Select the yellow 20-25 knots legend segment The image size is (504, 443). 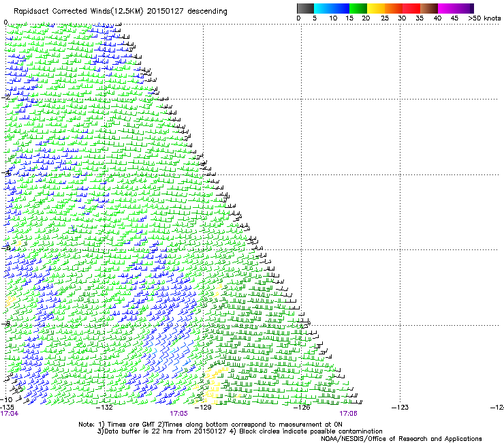coord(376,8)
